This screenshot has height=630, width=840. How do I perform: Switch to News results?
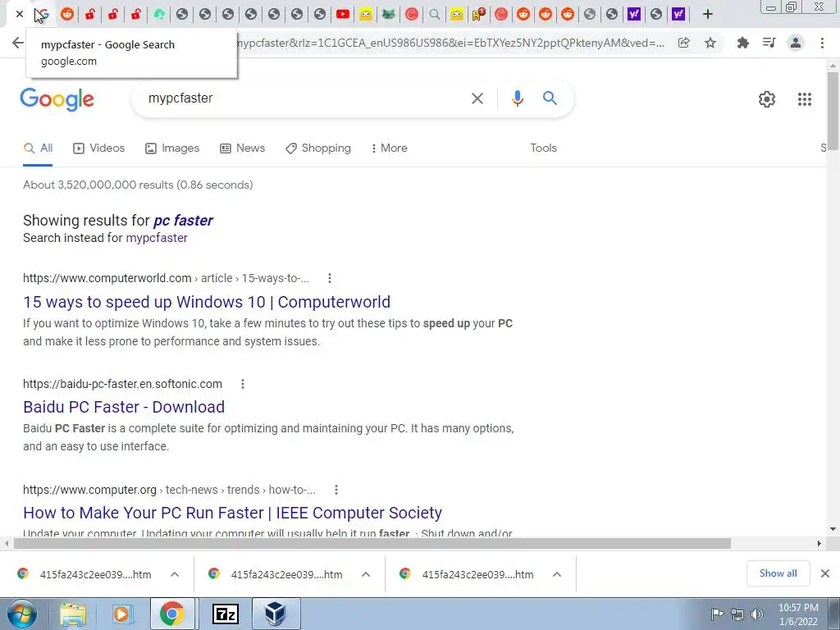point(242,148)
